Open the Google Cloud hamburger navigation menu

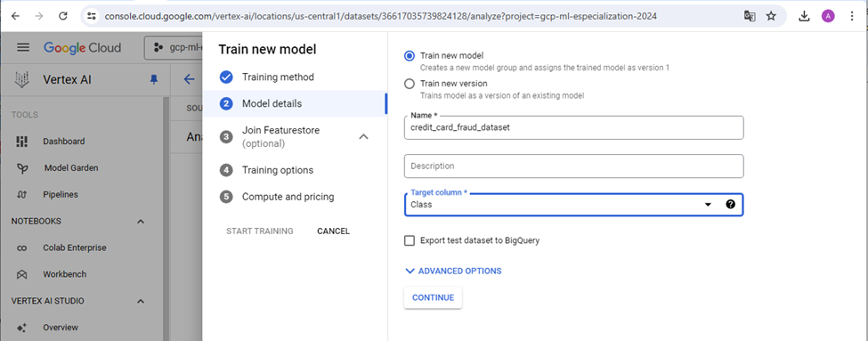(22, 47)
